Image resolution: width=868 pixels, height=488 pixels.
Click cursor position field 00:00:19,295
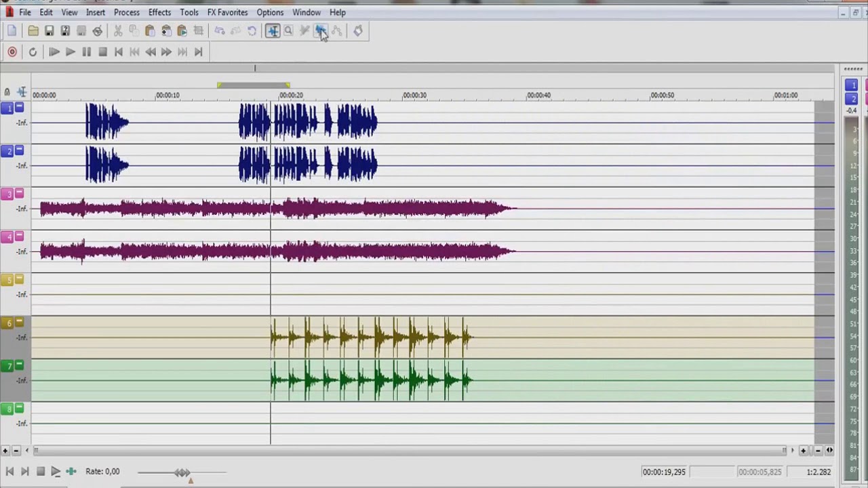(x=664, y=472)
